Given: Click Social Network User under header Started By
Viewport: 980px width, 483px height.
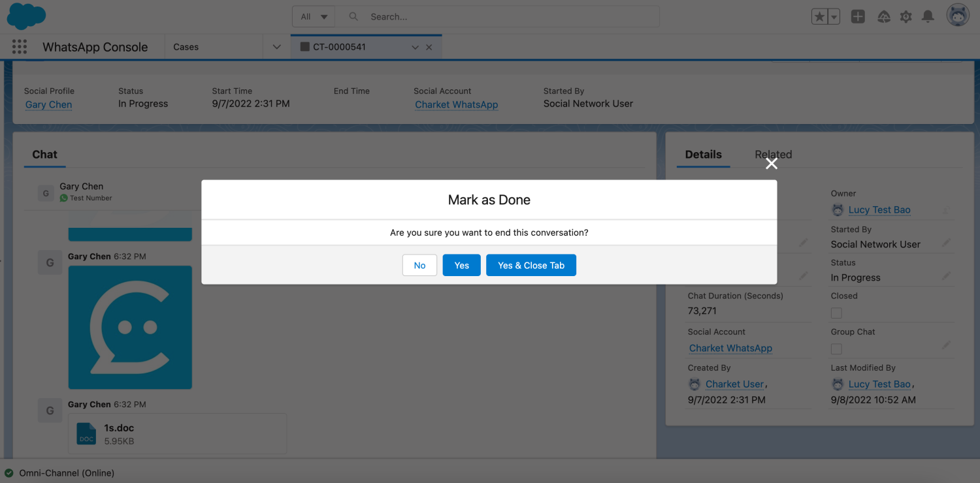Looking at the screenshot, I should [588, 103].
